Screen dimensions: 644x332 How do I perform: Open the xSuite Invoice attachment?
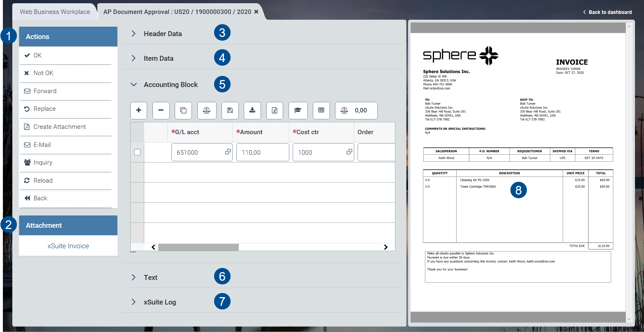68,245
